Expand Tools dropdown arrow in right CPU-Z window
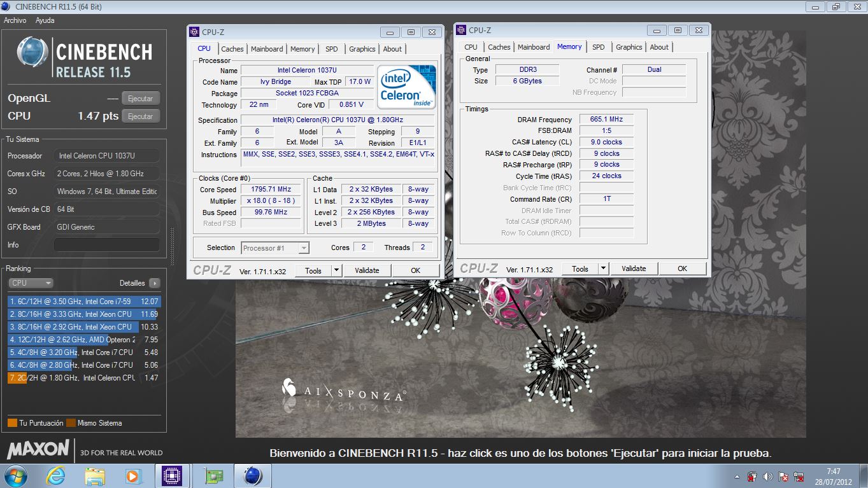868x488 pixels. point(604,268)
